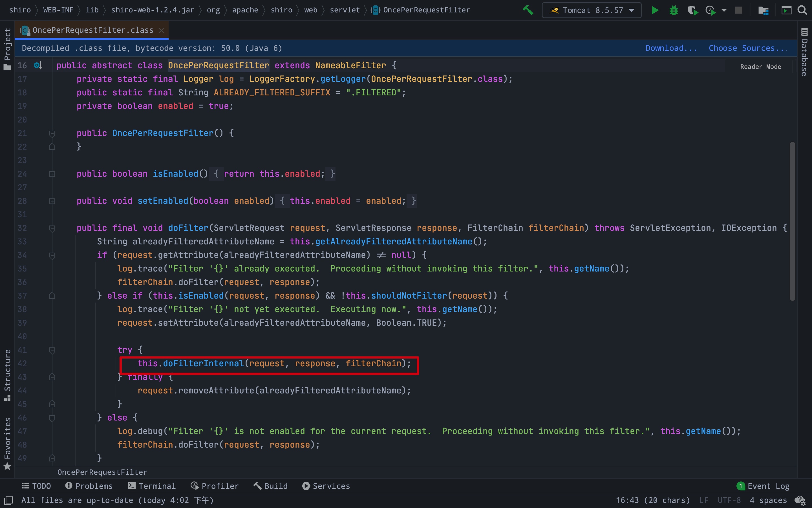Click the shouldNotFilter call on line 37

pos(409,296)
